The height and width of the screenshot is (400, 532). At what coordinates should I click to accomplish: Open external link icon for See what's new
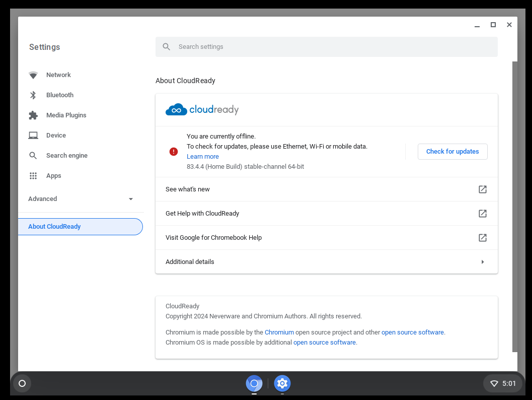click(482, 189)
